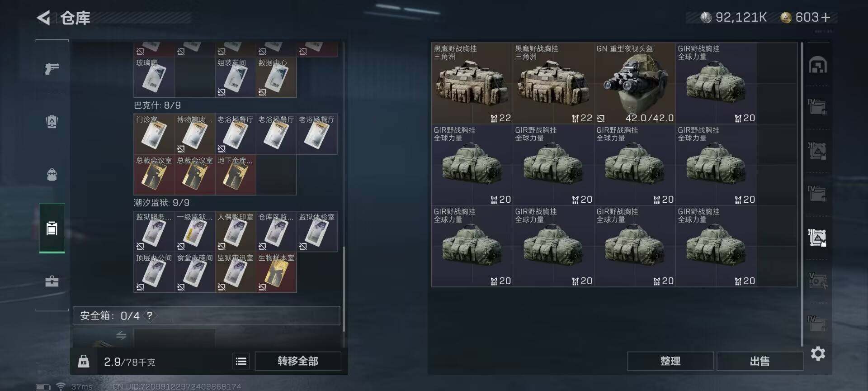Open the weapons category pistol icon
Screen dimensions: 868x391
tap(52, 68)
